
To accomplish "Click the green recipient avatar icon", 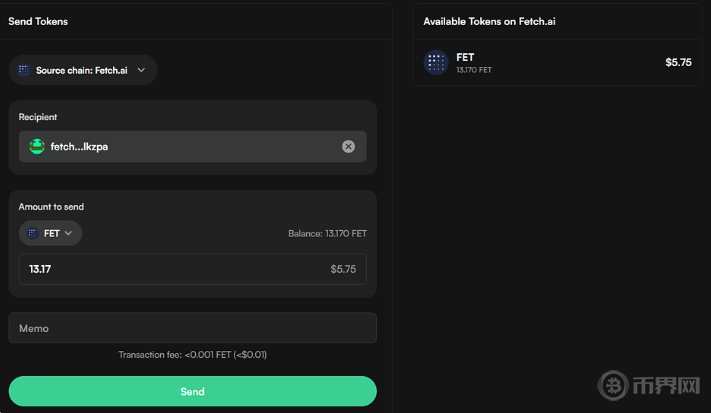I will pos(37,146).
